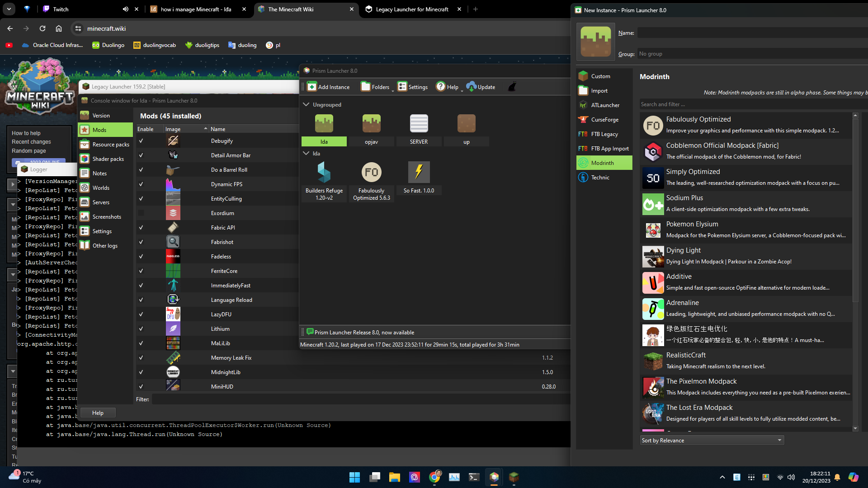Sort mods by Image column header
The height and width of the screenshot is (488, 868).
tap(186, 129)
